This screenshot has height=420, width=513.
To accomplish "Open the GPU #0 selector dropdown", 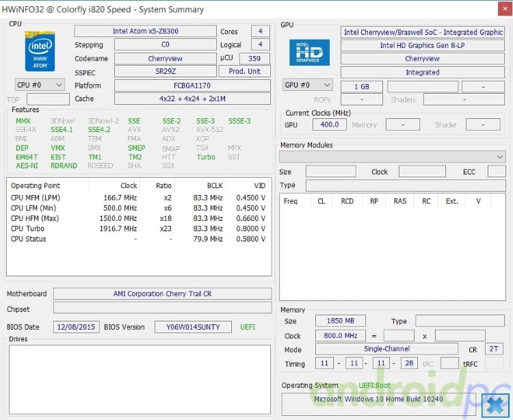I will (308, 85).
